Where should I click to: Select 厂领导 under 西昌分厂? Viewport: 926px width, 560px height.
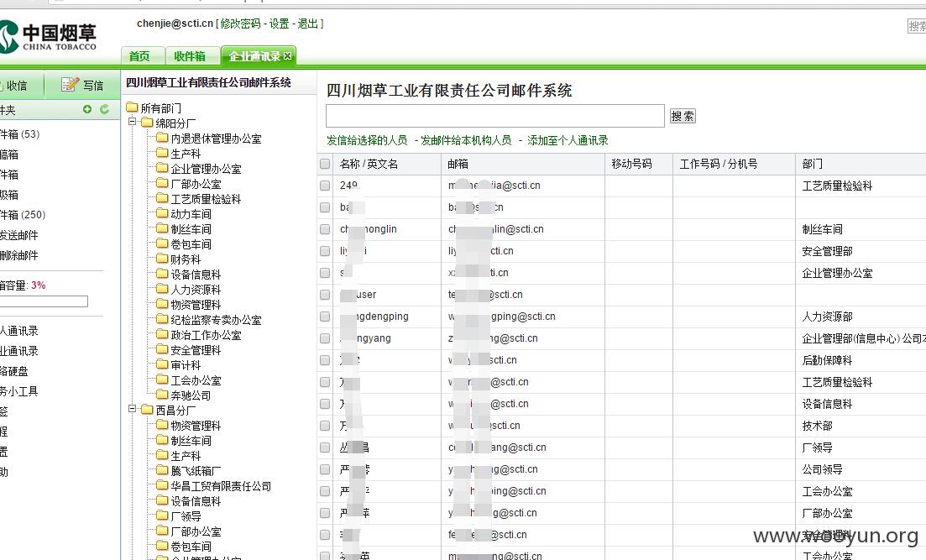click(x=186, y=516)
